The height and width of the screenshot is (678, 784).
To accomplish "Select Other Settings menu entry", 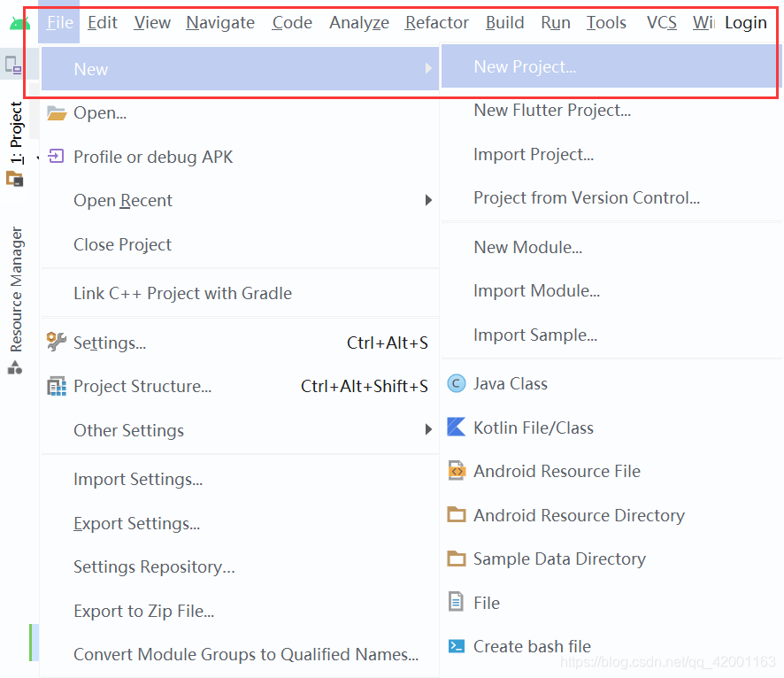I will click(x=240, y=430).
